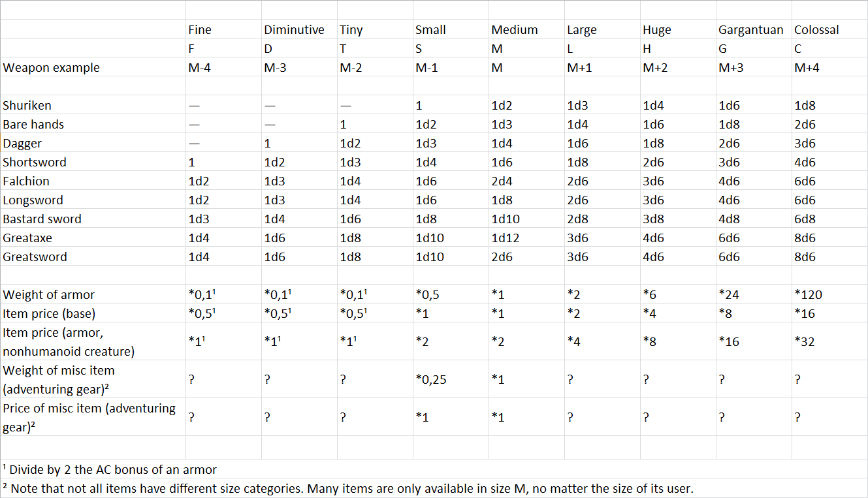Viewport: 868px width, 498px height.
Task: Select the AC bonus footnote 1 text
Action: (110, 469)
